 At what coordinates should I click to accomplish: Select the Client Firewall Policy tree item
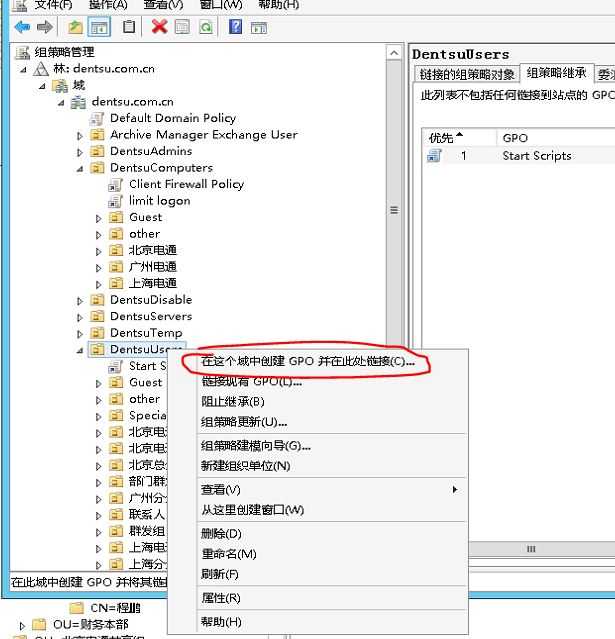click(x=186, y=184)
